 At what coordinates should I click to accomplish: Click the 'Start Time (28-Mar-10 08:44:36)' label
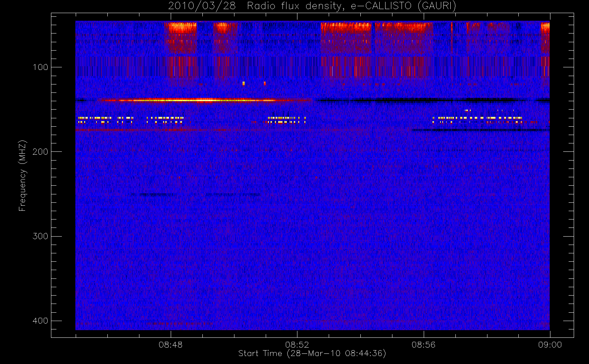pos(312,353)
